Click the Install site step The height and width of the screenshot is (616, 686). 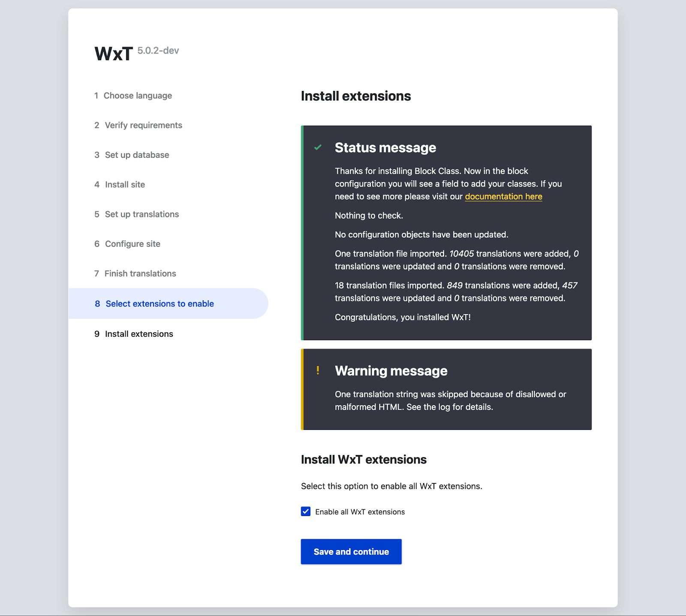pyautogui.click(x=125, y=184)
